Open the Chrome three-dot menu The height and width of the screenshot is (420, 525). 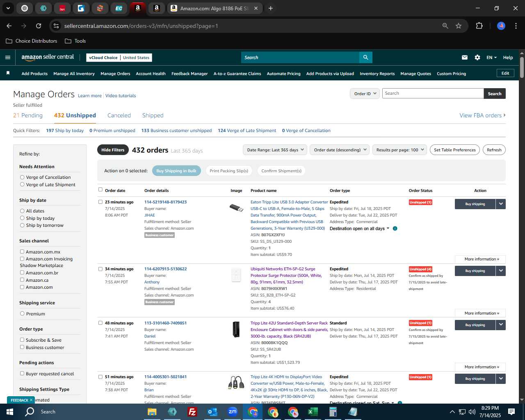point(515,26)
